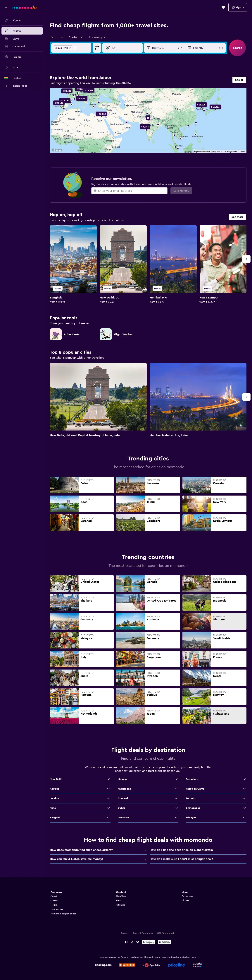Go to previous day for return date

click(219, 48)
